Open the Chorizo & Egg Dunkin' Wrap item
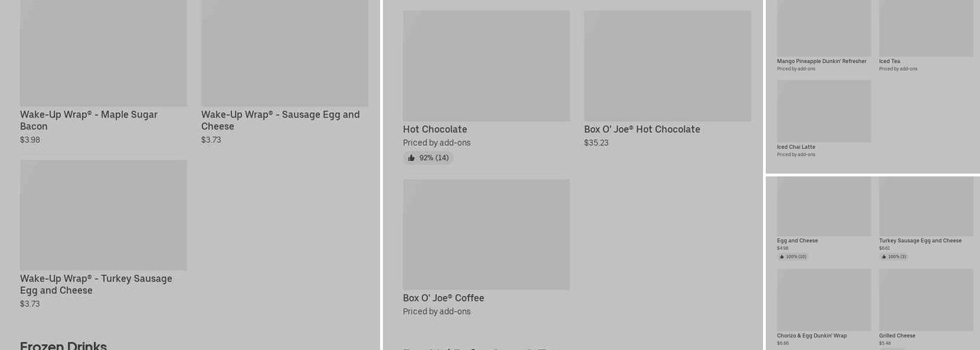This screenshot has width=980, height=350. [x=811, y=336]
